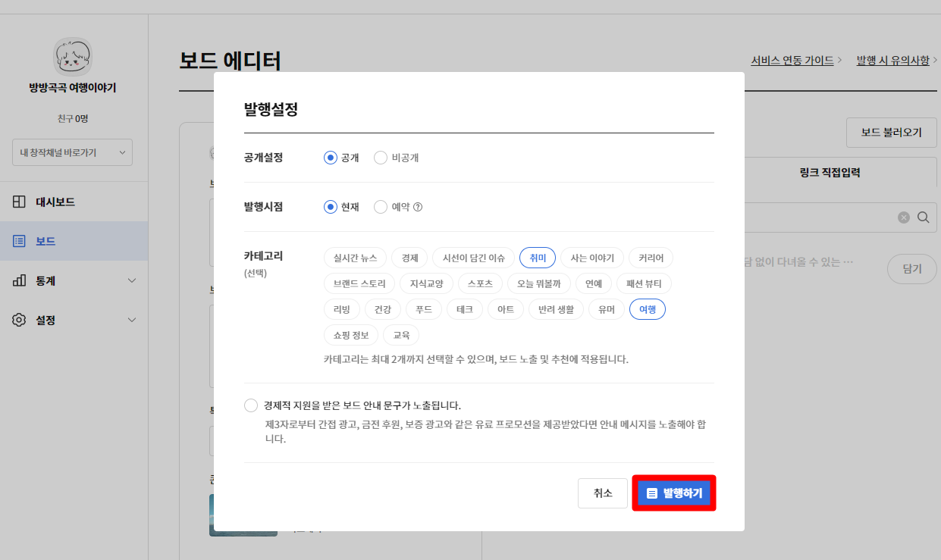The image size is (941, 560).
Task: Open 설정 via the gear icon
Action: pos(20,320)
